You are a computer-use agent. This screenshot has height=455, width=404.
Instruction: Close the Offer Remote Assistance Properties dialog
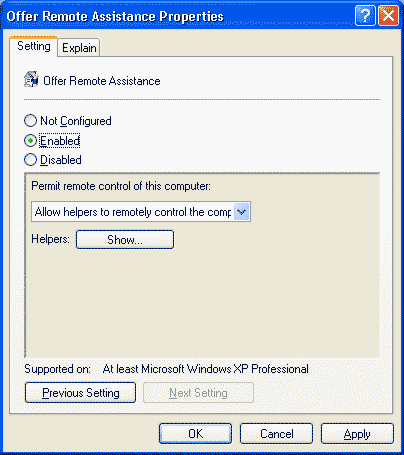388,15
